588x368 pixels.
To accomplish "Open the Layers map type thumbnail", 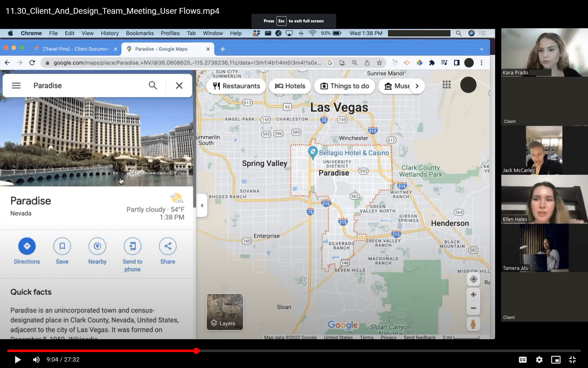I will (225, 312).
